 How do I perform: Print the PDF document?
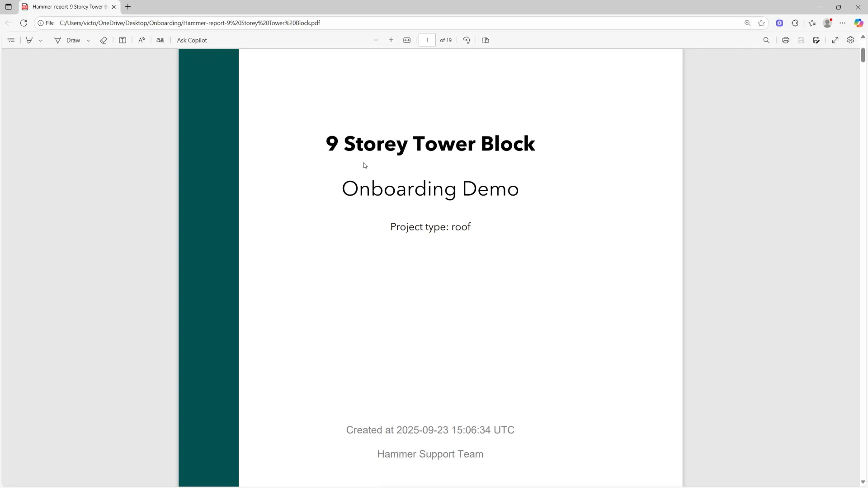tap(786, 40)
